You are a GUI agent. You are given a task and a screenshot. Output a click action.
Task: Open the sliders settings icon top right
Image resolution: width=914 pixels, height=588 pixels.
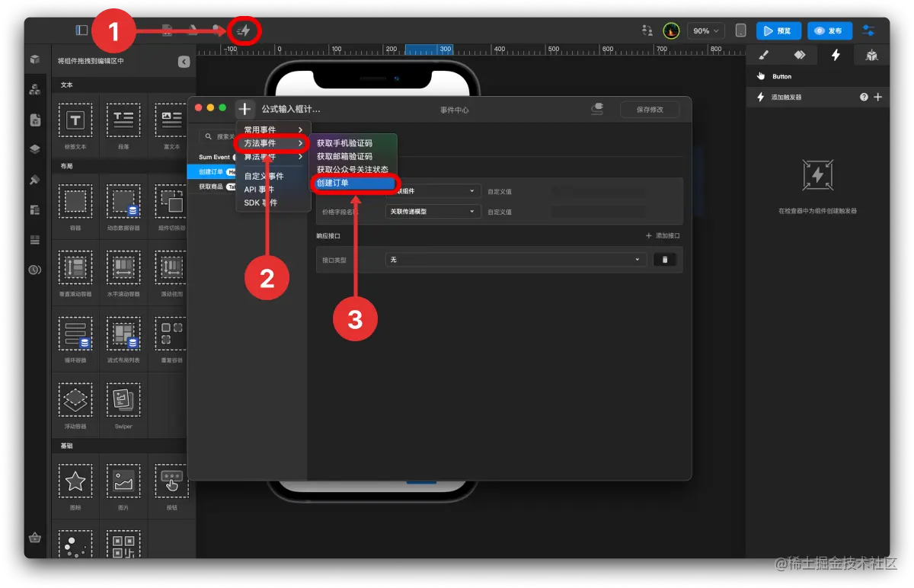pos(868,30)
